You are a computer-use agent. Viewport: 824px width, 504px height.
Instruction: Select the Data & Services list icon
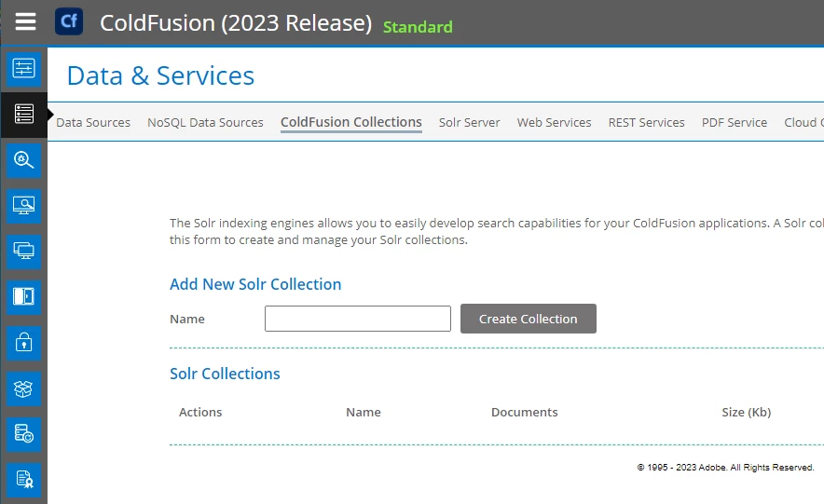tap(23, 114)
